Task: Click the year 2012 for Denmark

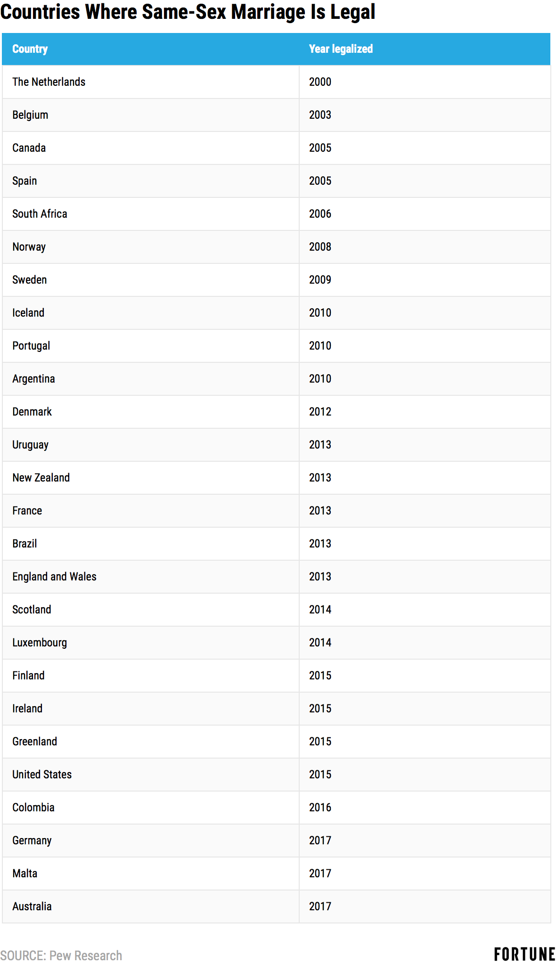Action: tap(320, 412)
